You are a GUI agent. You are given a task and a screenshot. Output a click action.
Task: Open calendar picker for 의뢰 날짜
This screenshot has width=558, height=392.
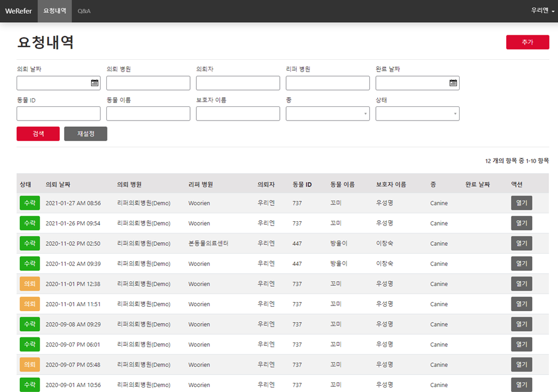click(x=94, y=83)
